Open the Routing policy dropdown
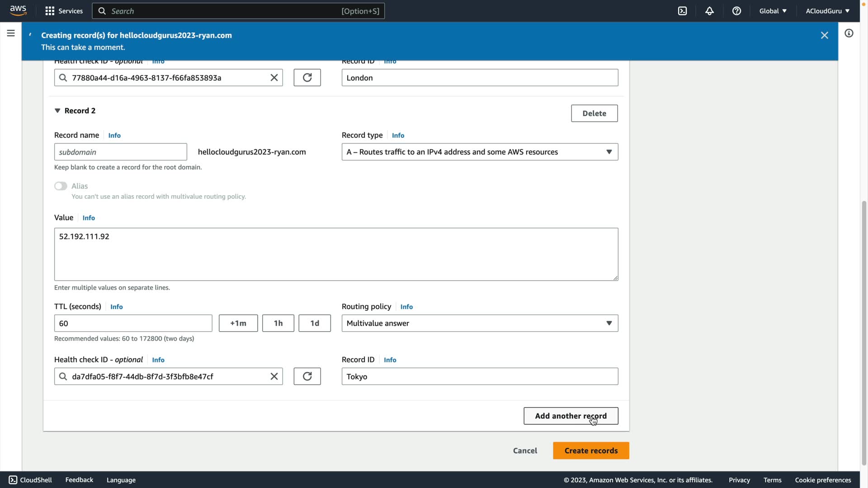The image size is (868, 488). 480,323
